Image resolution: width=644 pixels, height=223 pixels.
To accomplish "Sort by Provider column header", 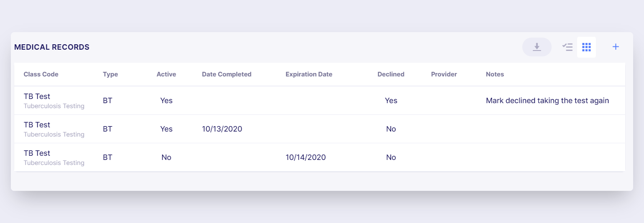I will tap(444, 74).
